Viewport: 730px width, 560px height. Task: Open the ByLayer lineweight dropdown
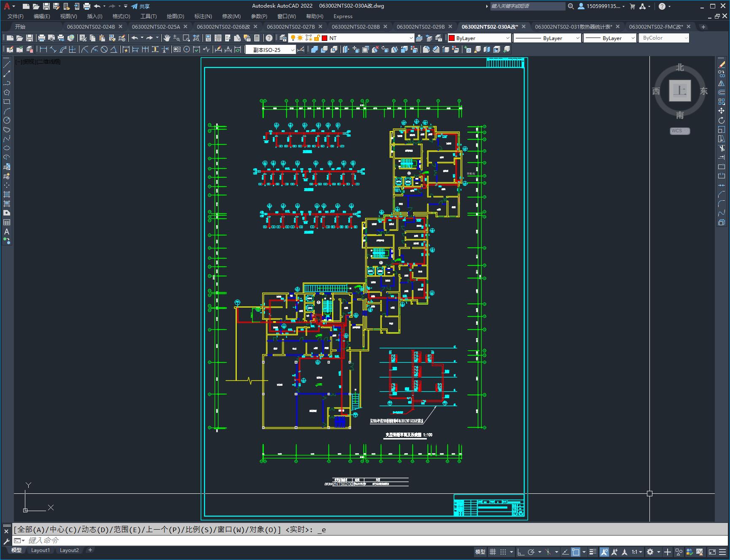point(609,38)
